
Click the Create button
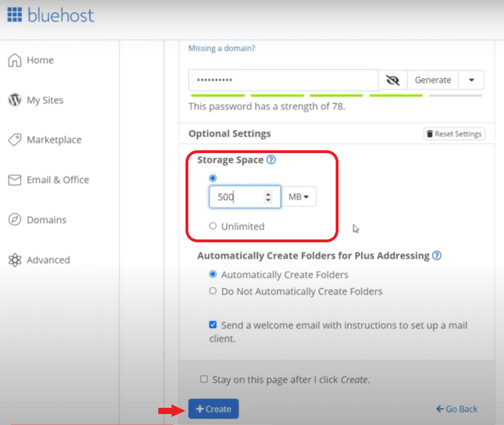214,409
